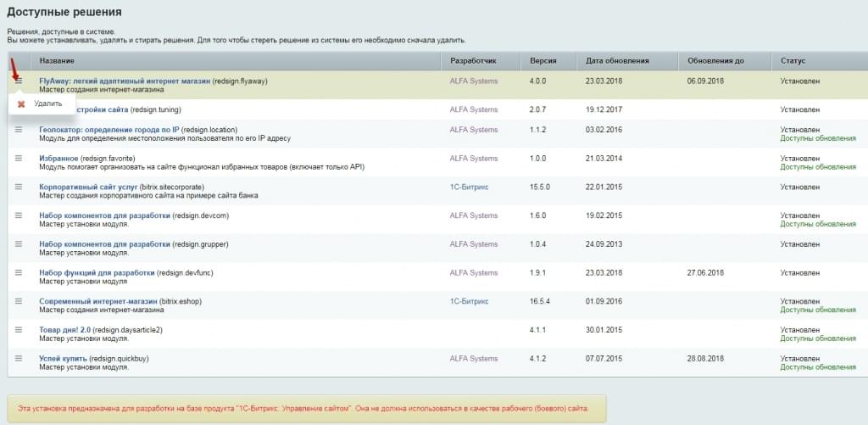
Task: Select version 4.0.0 cell
Action: 537,81
